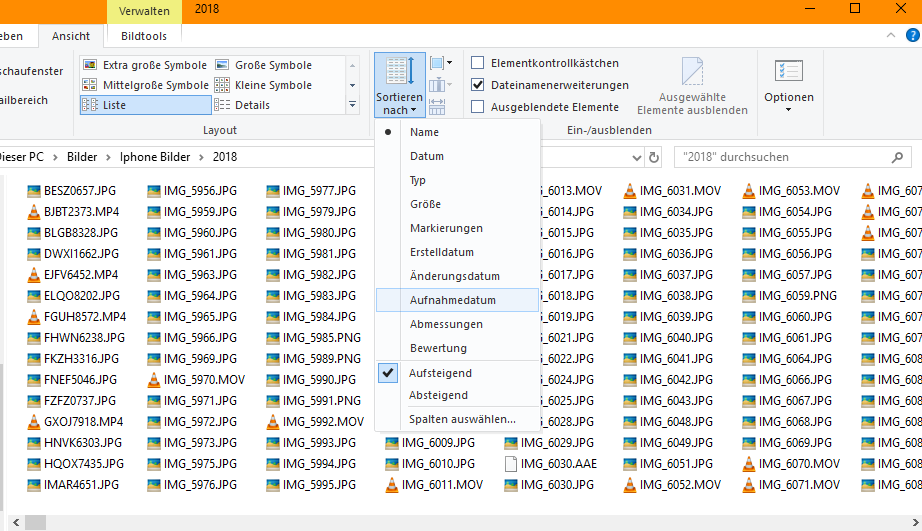
Task: Select video BJBT2373.MP4 icon
Action: coord(34,212)
